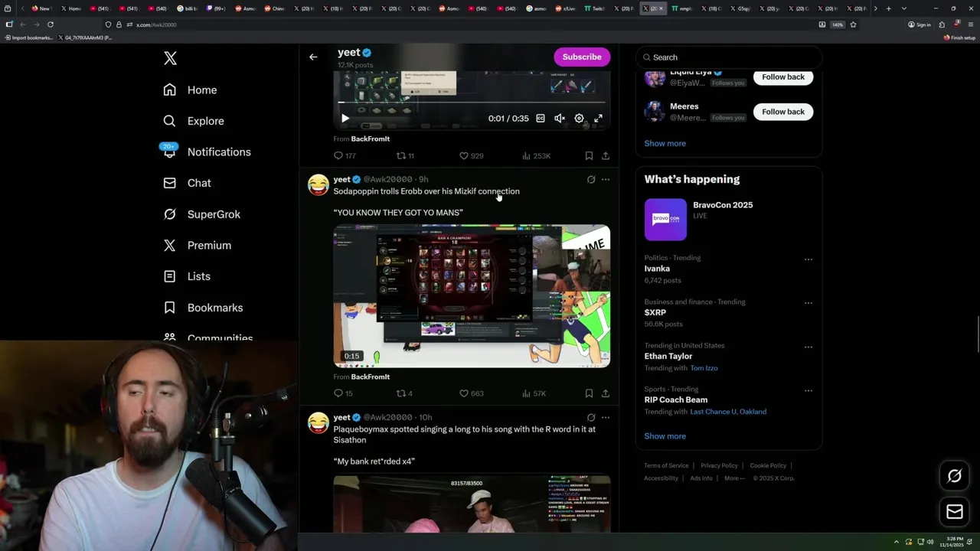
Task: Open more options on Plaqueboymax post
Action: (x=605, y=418)
